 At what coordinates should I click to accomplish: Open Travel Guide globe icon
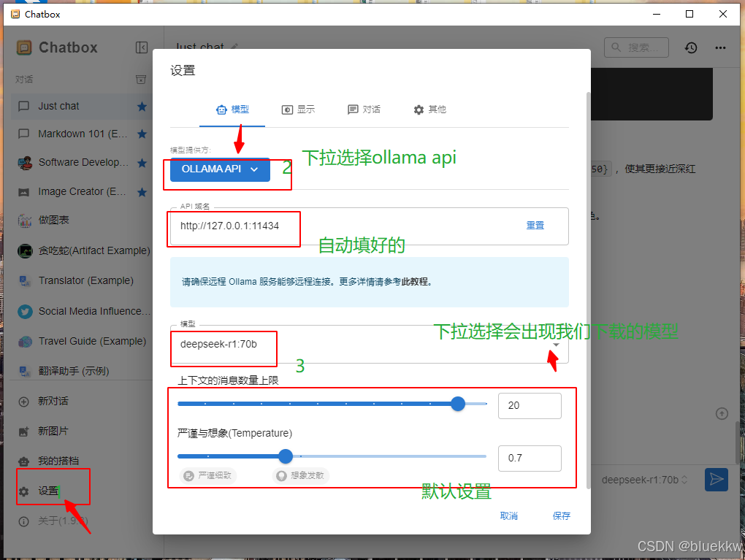pos(25,342)
